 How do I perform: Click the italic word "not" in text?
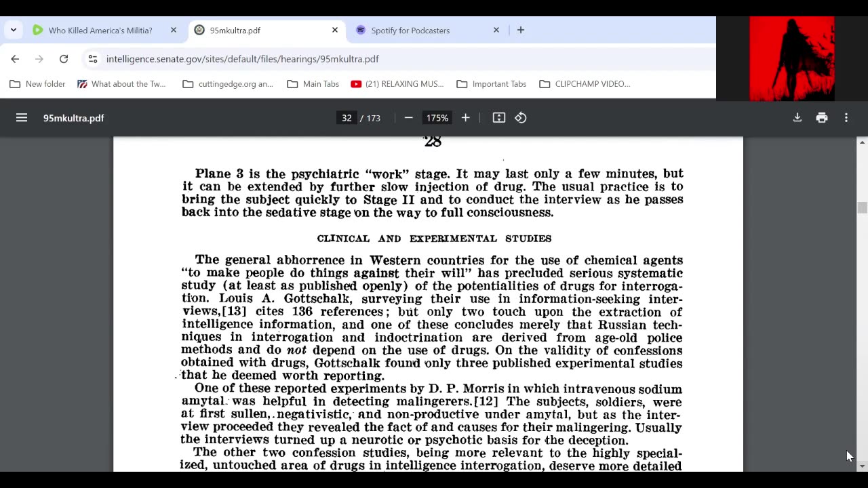[x=296, y=350]
